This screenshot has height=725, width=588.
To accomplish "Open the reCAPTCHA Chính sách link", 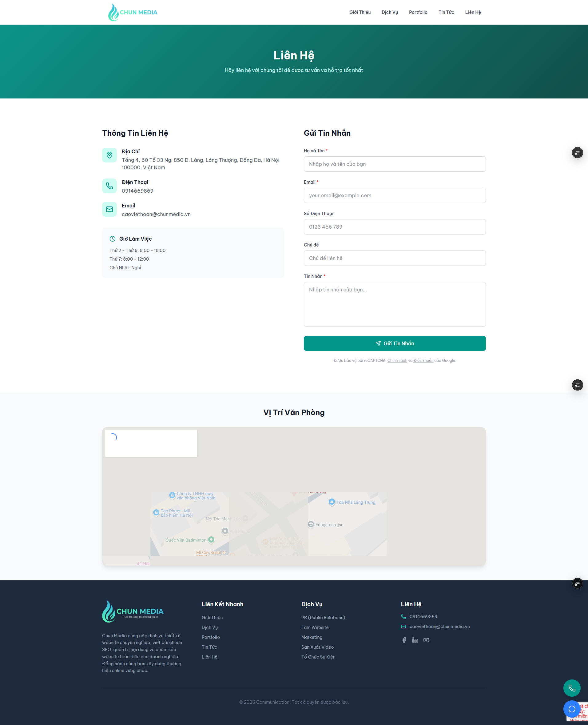I will point(397,360).
